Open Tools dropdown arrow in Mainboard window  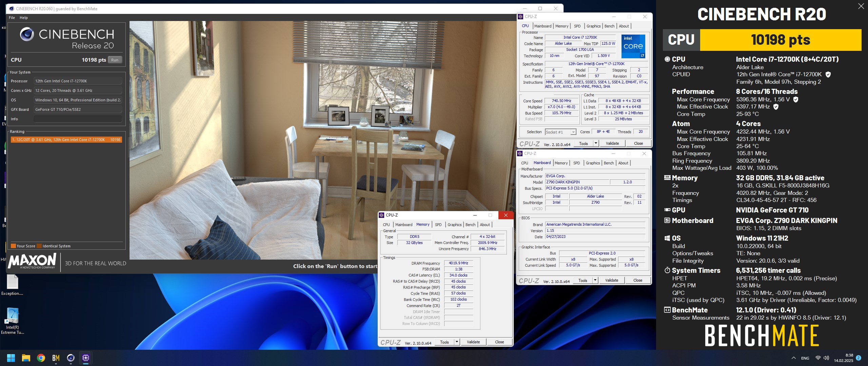point(595,280)
